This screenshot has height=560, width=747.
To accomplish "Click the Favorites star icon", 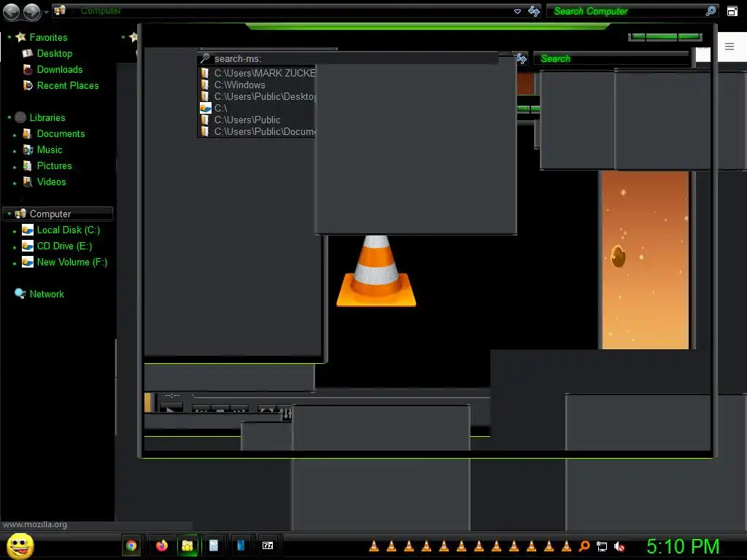I will (x=20, y=36).
